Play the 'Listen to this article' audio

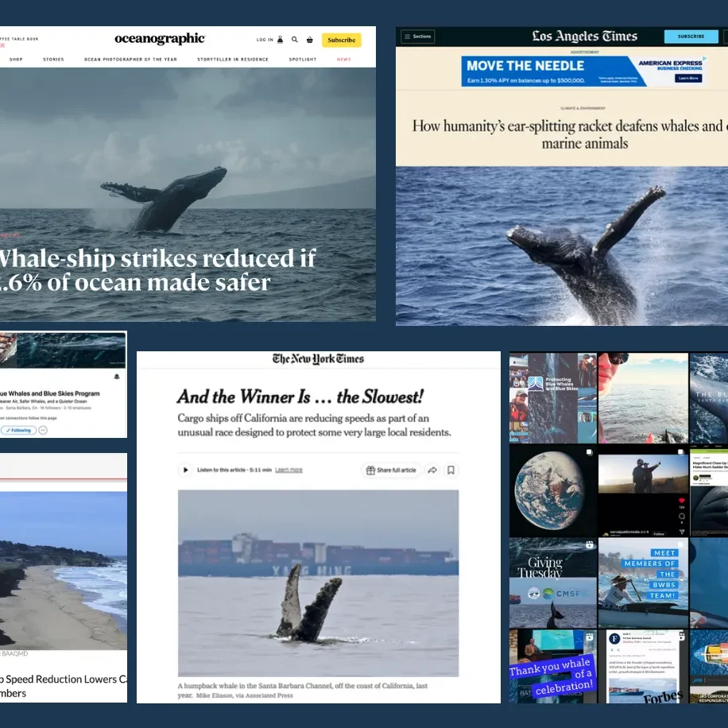coord(184,470)
